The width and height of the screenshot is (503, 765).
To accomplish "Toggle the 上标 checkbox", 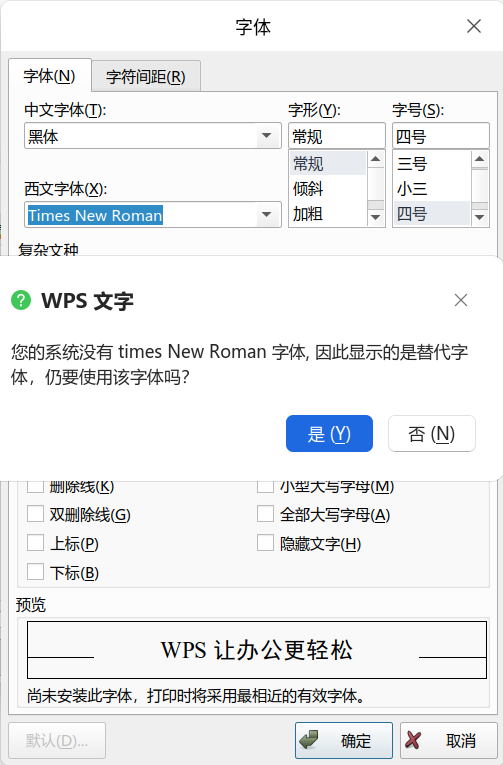I will (35, 543).
